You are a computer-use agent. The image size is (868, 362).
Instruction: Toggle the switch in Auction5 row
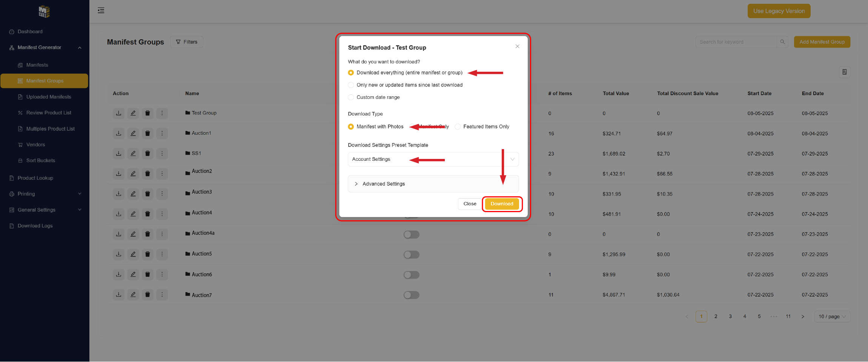411,255
